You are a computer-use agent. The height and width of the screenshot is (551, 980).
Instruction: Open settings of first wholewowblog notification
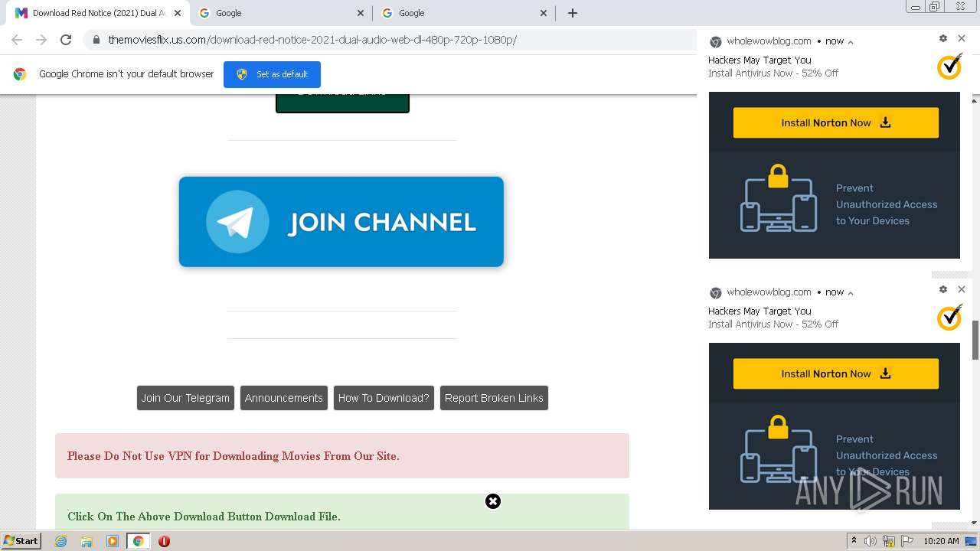point(943,38)
